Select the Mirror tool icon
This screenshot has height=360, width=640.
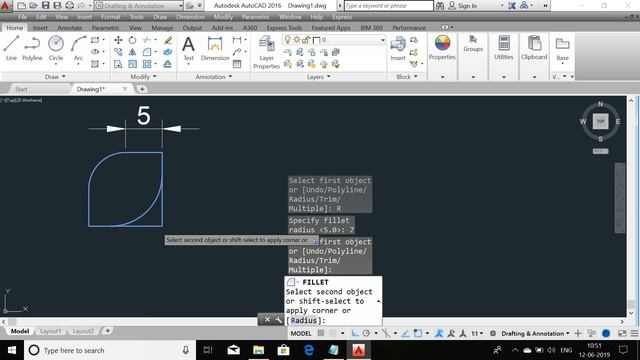tap(132, 52)
